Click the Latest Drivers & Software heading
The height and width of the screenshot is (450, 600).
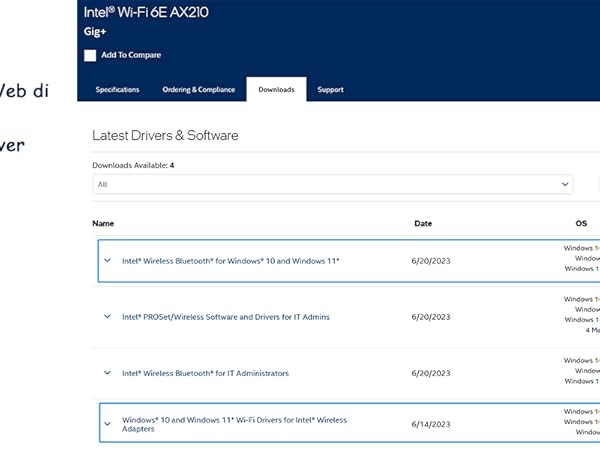click(165, 135)
